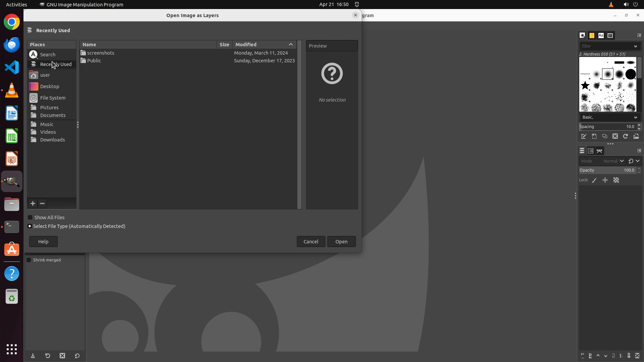Viewport: 644px width, 362px height.
Task: Switch to the Fonts tab
Action: point(601,36)
